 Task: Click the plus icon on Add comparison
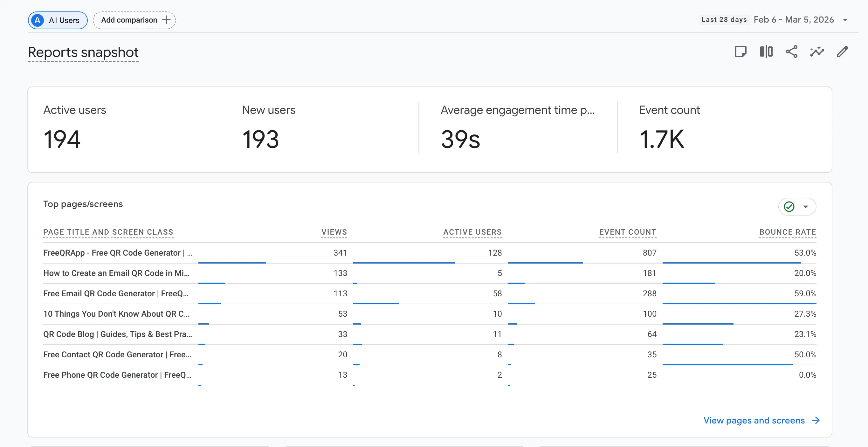pyautogui.click(x=166, y=20)
